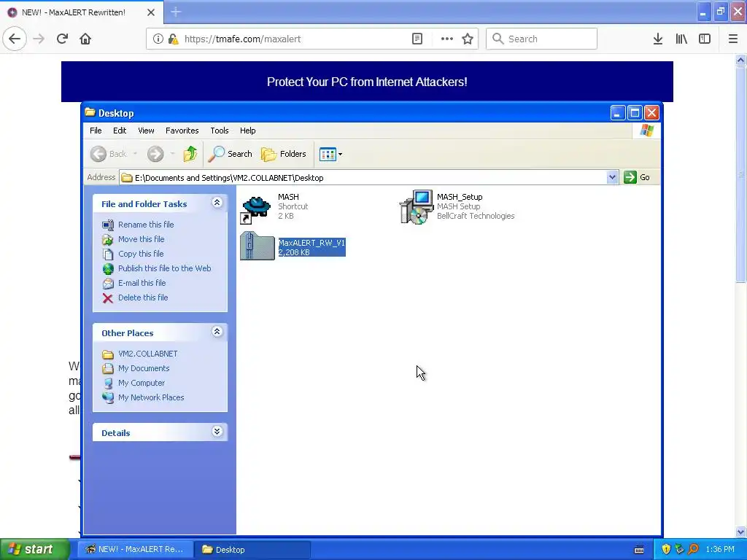This screenshot has height=560, width=747.
Task: Select the MASH_Setup installer icon
Action: 417,207
